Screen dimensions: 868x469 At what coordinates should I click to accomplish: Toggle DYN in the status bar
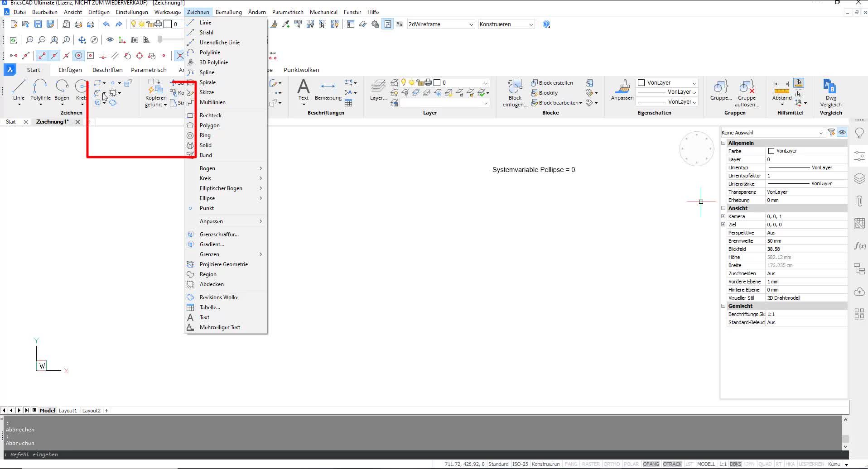click(750, 464)
